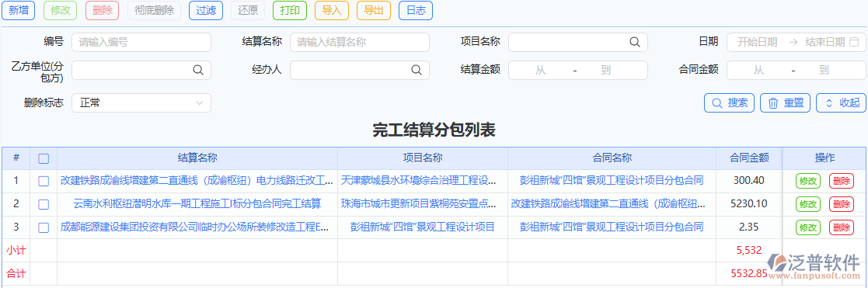
Task: Click 修改 in row 3
Action: pos(808,227)
